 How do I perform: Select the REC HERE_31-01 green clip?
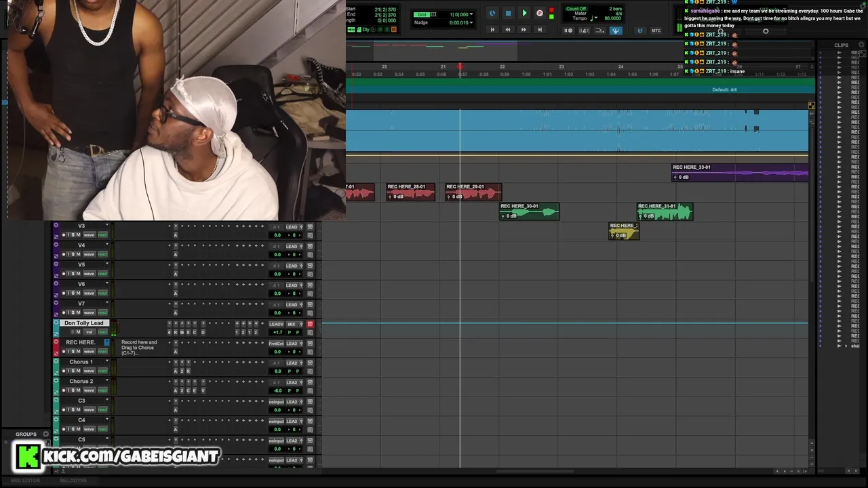[665, 211]
